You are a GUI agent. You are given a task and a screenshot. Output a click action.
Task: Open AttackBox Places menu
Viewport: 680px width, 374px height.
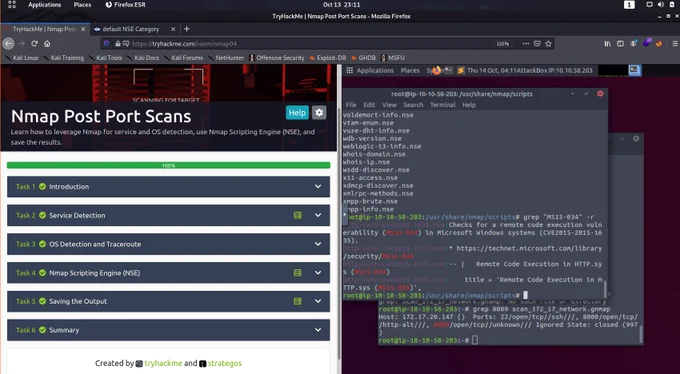[410, 70]
